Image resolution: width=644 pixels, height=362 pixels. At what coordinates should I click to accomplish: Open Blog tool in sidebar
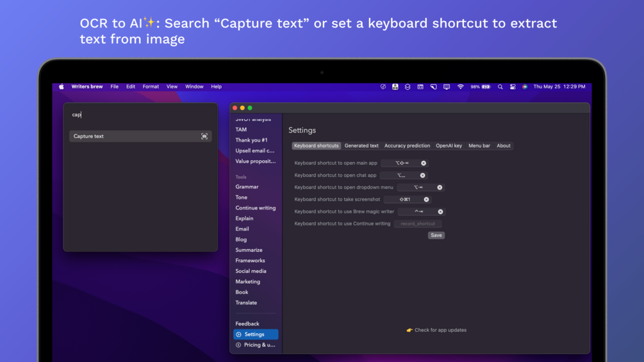(x=241, y=240)
